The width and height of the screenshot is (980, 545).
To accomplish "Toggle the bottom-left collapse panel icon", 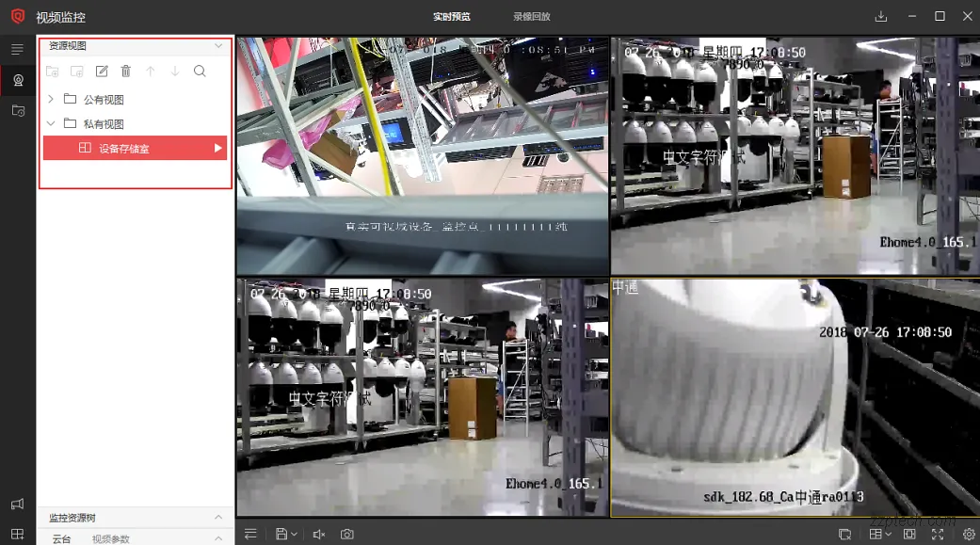I will pos(250,535).
